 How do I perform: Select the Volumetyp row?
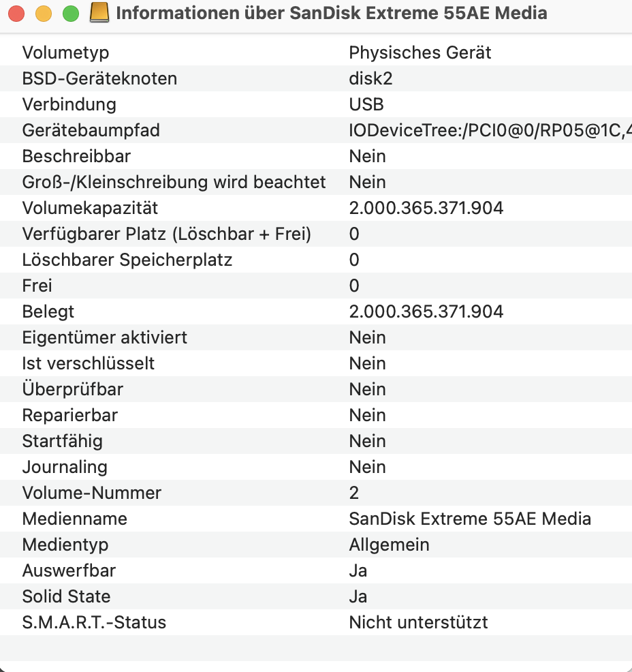coord(65,52)
